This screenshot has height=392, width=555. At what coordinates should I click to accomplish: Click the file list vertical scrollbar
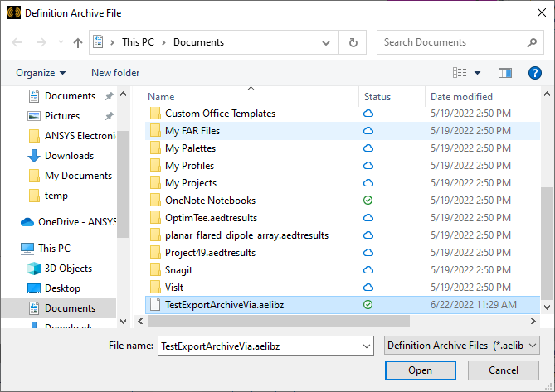pyautogui.click(x=547, y=242)
